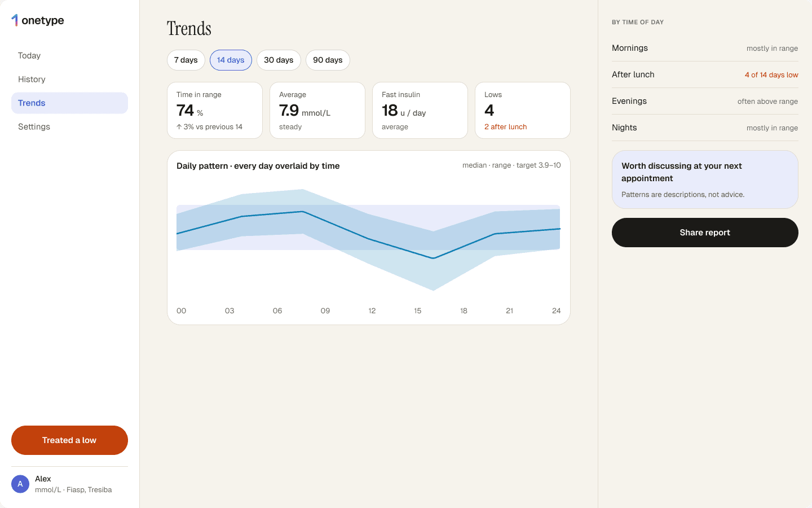
Task: Open the Time in range card
Action: [215, 111]
